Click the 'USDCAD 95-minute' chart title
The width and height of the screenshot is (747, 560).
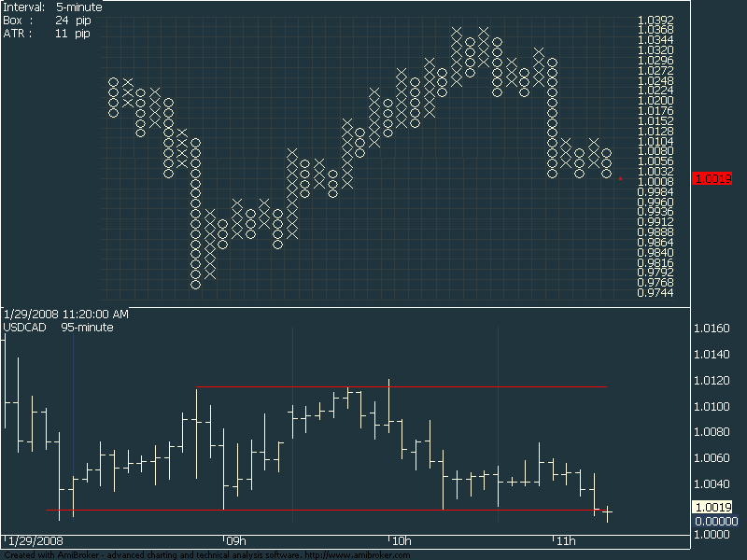(x=58, y=328)
